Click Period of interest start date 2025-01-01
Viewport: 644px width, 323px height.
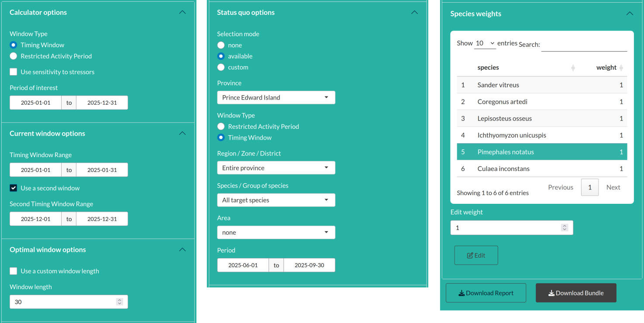click(x=36, y=103)
